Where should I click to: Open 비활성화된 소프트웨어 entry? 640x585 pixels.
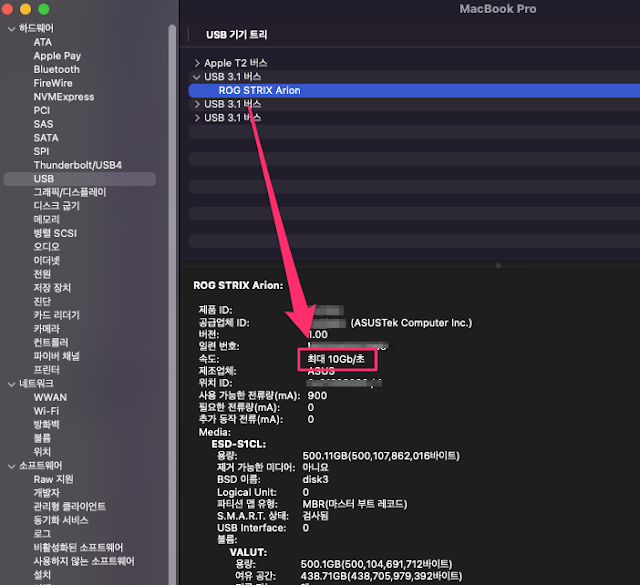click(x=78, y=548)
